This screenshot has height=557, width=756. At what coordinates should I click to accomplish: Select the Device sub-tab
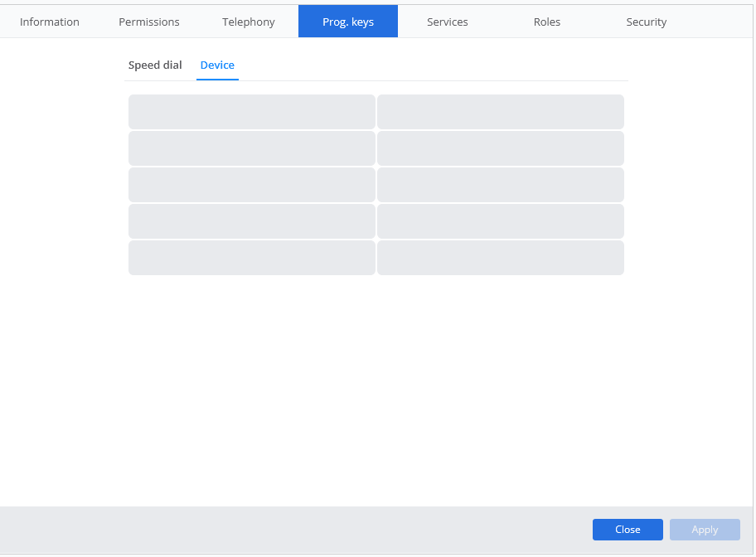click(x=217, y=65)
